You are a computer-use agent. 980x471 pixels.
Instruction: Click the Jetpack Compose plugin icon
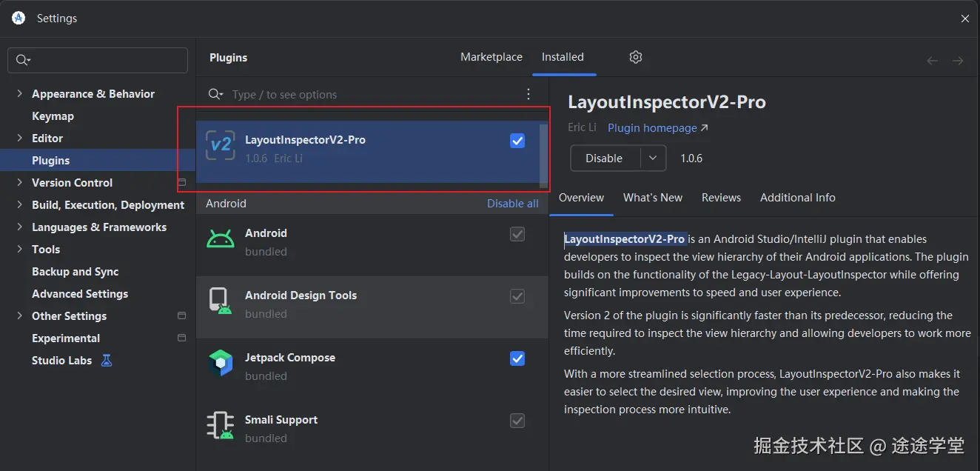(x=221, y=364)
